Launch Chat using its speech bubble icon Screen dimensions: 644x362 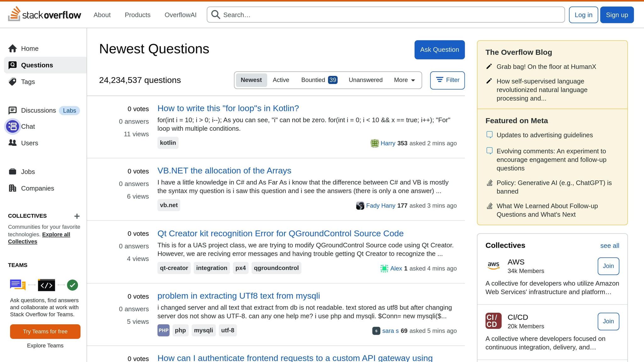pos(13,126)
